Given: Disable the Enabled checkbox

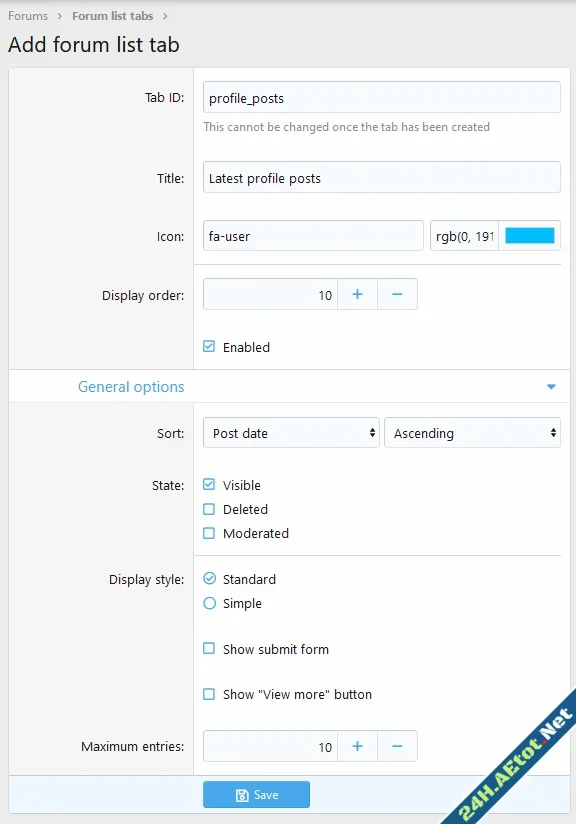Looking at the screenshot, I should 209,346.
